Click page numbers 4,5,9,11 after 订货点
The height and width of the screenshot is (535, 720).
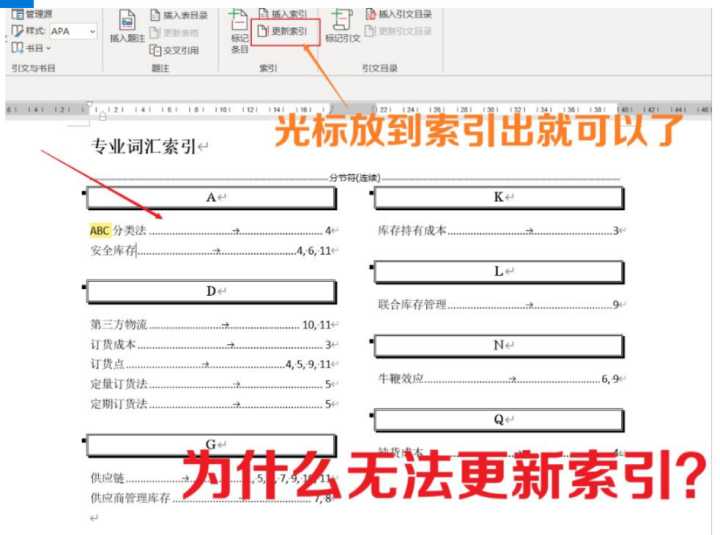pyautogui.click(x=309, y=365)
